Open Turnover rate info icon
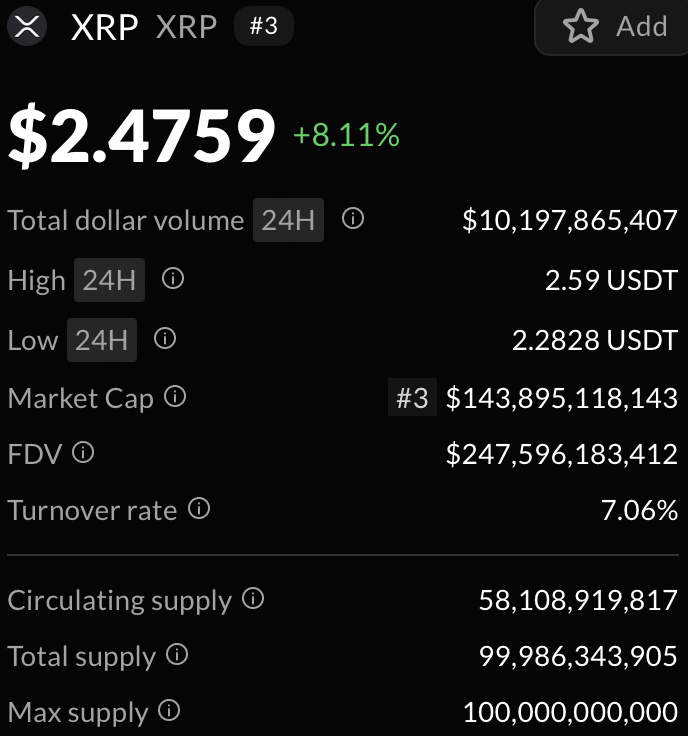Image resolution: width=688 pixels, height=736 pixels. pos(199,510)
